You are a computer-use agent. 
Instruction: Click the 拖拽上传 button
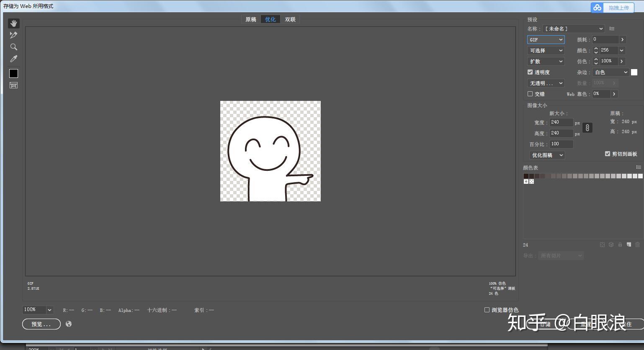(x=613, y=8)
